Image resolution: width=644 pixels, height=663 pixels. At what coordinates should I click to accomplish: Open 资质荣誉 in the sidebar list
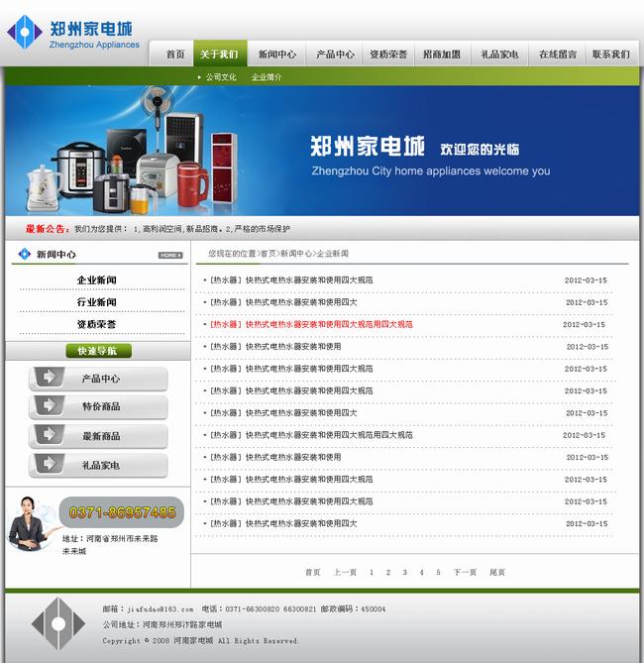[96, 324]
